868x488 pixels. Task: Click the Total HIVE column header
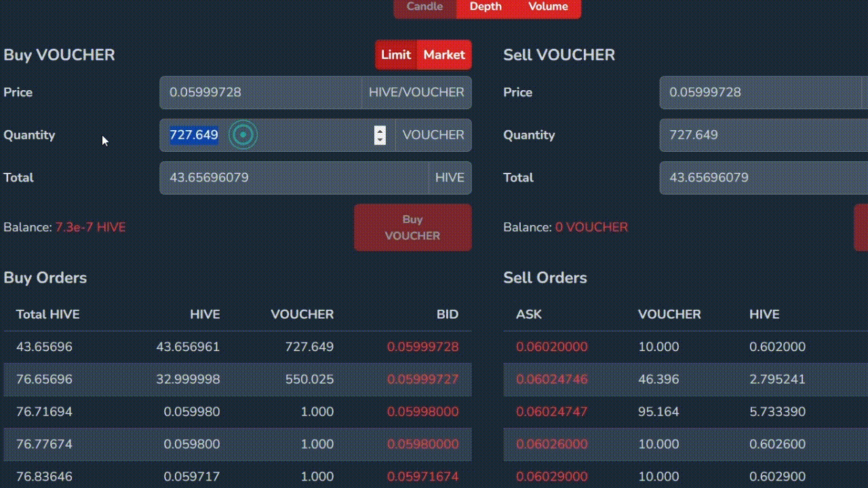click(48, 314)
